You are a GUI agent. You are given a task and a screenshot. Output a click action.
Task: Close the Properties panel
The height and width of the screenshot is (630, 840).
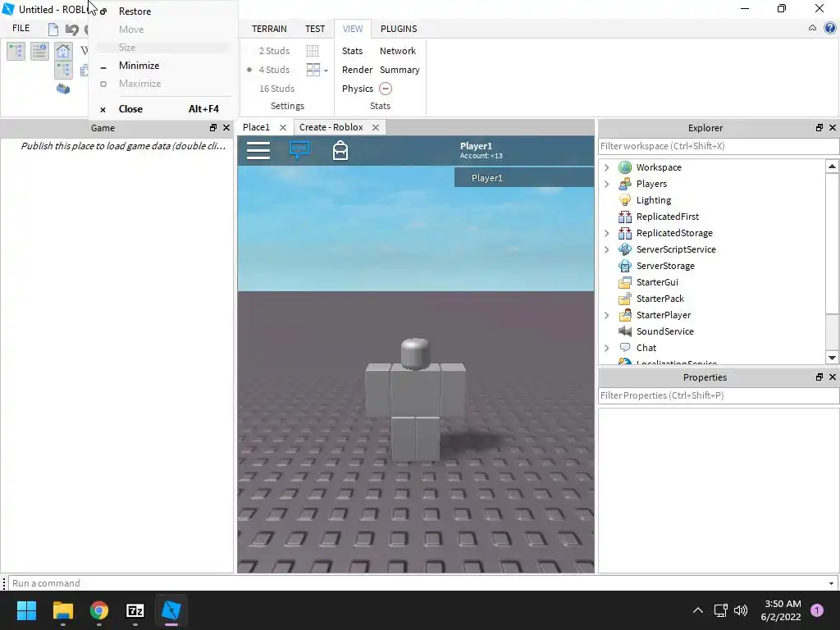pos(833,377)
